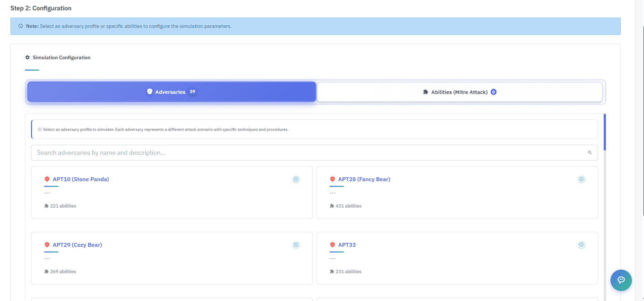Click the red shield icon beside APT28

tap(333, 179)
